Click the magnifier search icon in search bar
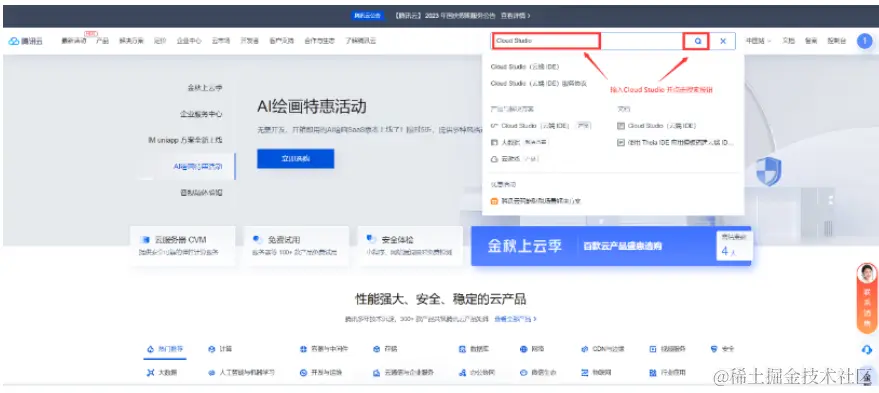 pos(697,41)
